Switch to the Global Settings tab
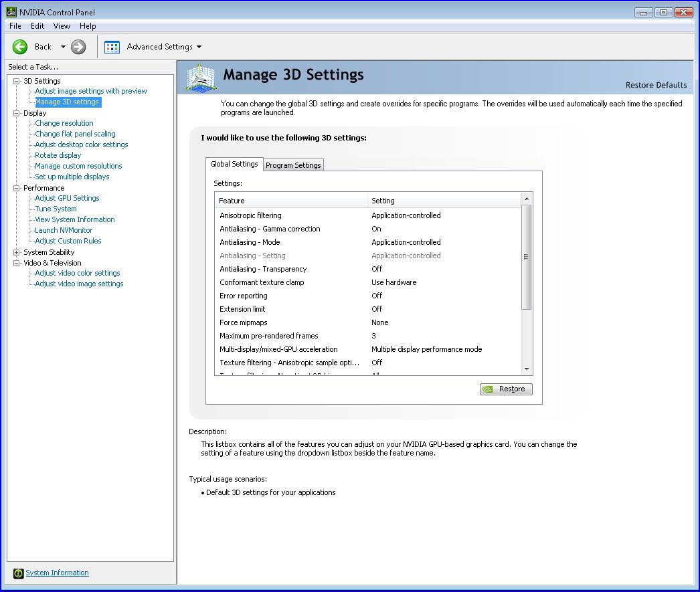This screenshot has width=700, height=592. pos(234,164)
